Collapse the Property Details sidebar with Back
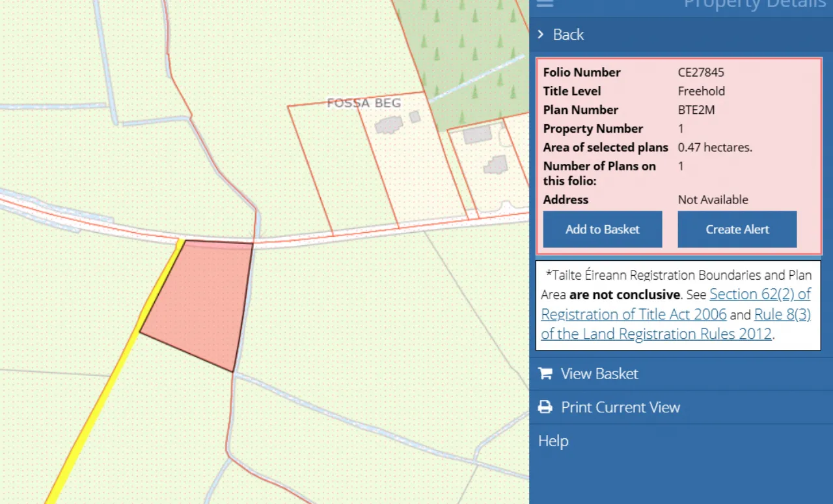 (567, 34)
